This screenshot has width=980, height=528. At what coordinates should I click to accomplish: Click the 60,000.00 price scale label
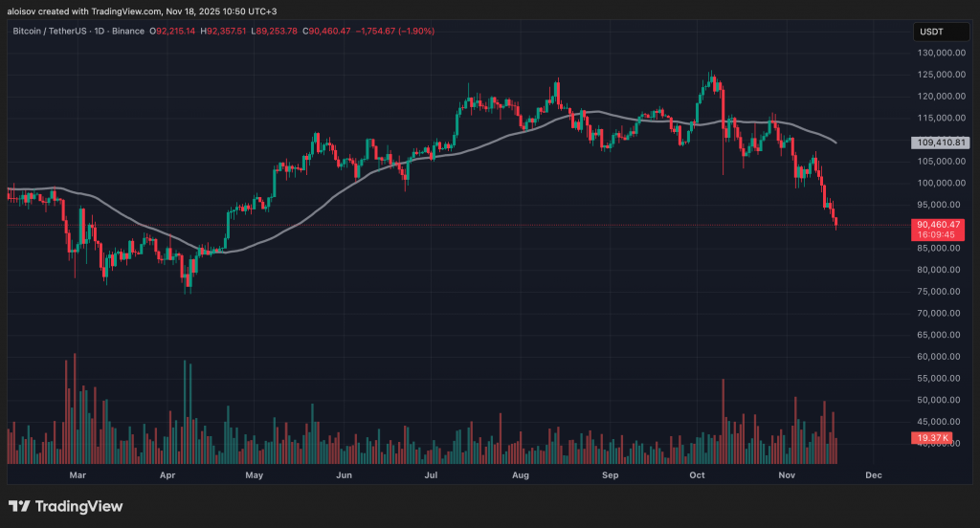(x=938, y=357)
